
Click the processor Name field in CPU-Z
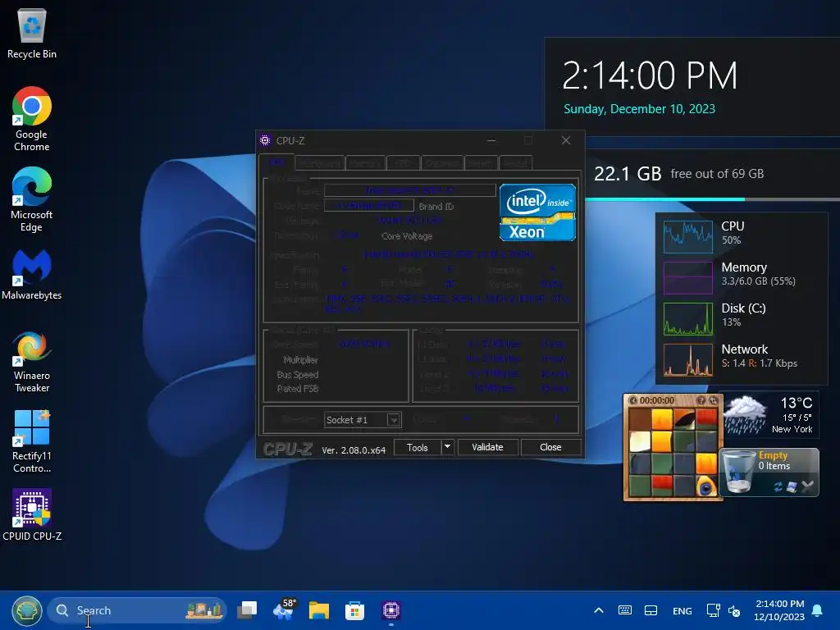point(410,190)
